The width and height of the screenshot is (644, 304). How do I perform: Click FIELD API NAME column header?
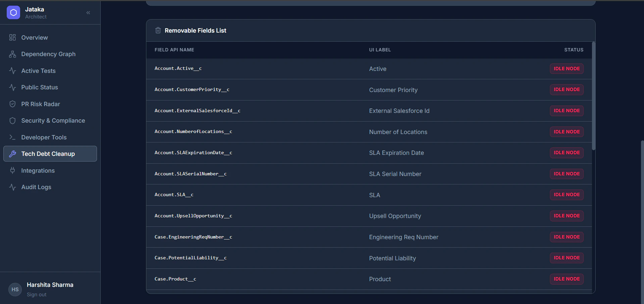click(x=174, y=50)
